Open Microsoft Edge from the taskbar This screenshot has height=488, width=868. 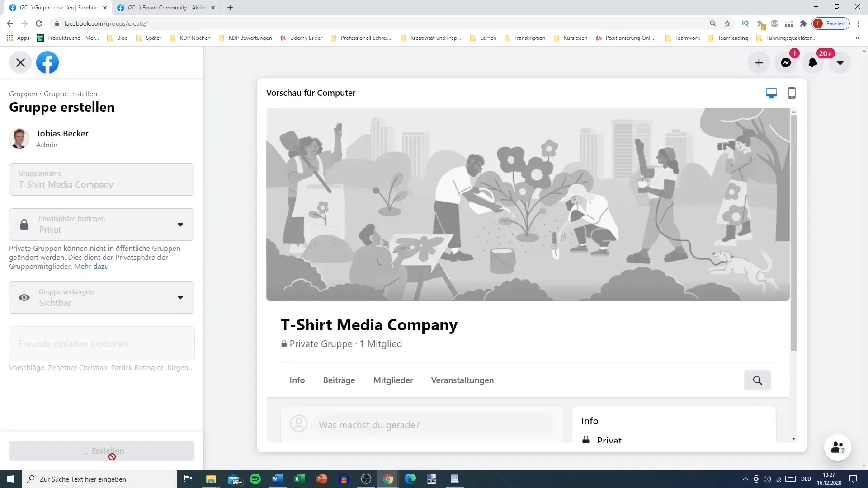point(410,479)
